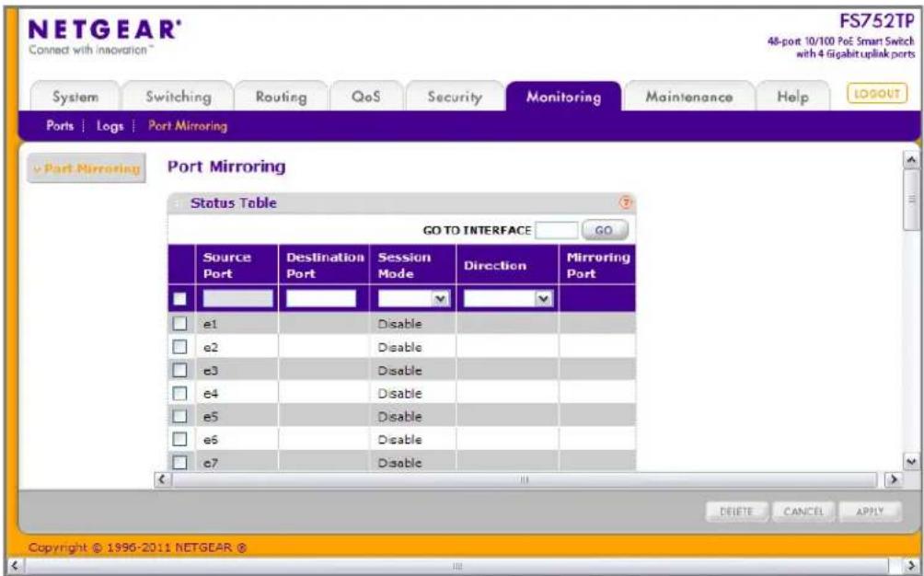Click the inner scrollbar up arrow
Image resolution: width=924 pixels, height=576 pixels.
point(911,159)
